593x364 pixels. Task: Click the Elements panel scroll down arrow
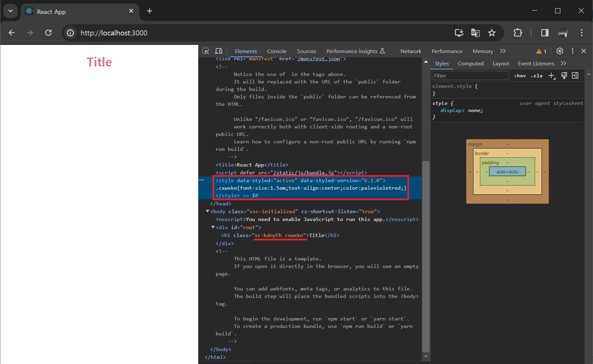tap(426, 357)
